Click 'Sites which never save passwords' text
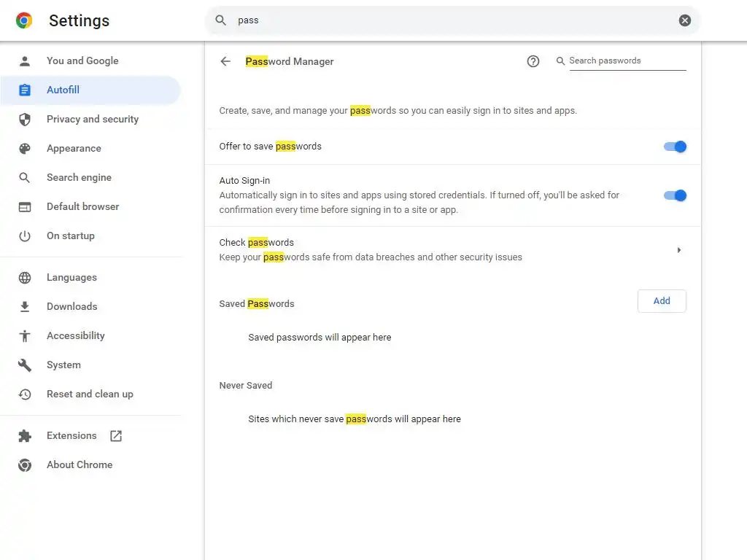This screenshot has width=747, height=560. tap(355, 419)
